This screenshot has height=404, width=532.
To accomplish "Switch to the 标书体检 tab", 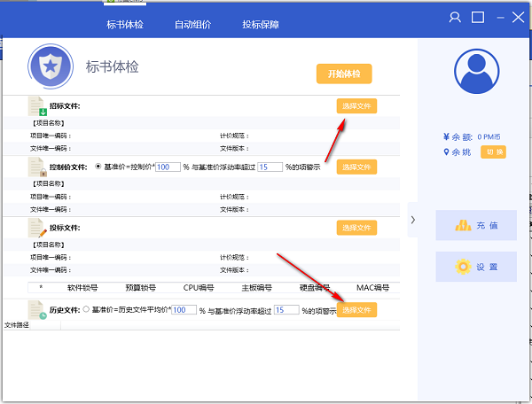I will pyautogui.click(x=125, y=24).
